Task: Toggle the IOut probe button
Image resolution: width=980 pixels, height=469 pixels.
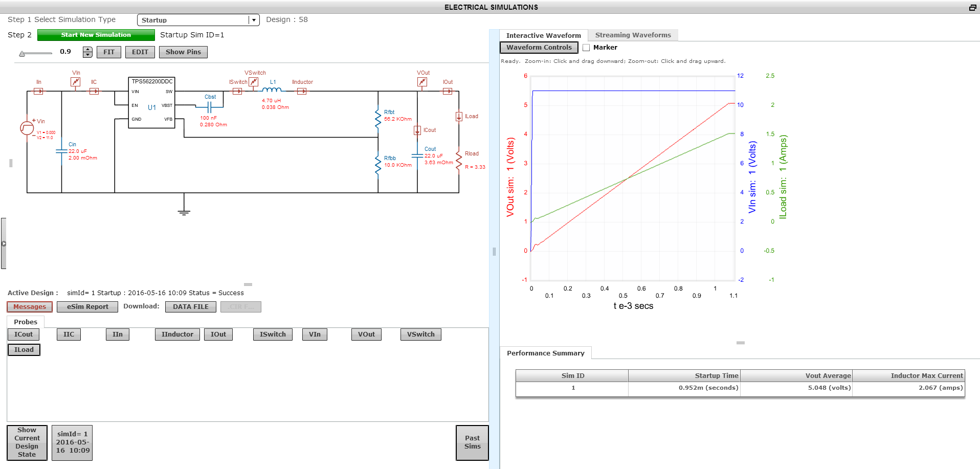Action: [218, 334]
